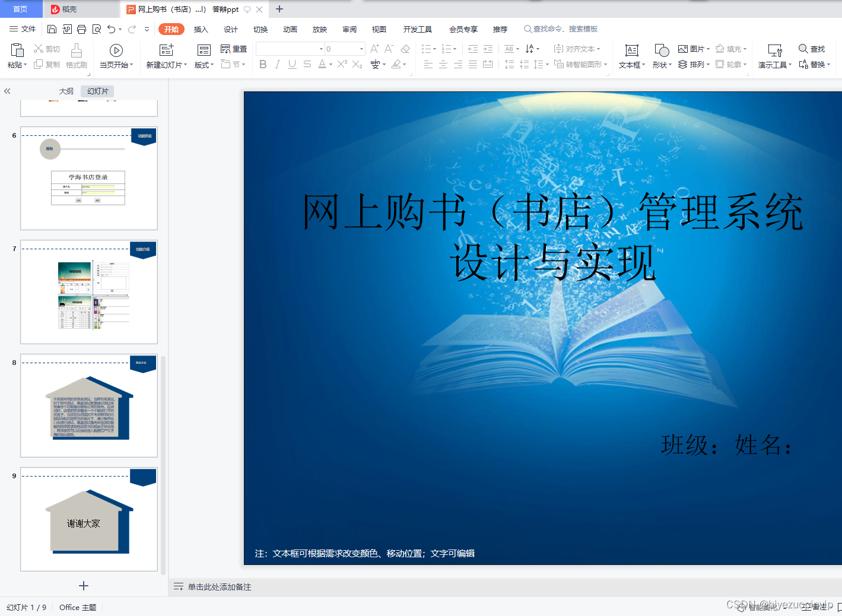
Task: Click the Copy (复制) icon
Action: pos(39,64)
